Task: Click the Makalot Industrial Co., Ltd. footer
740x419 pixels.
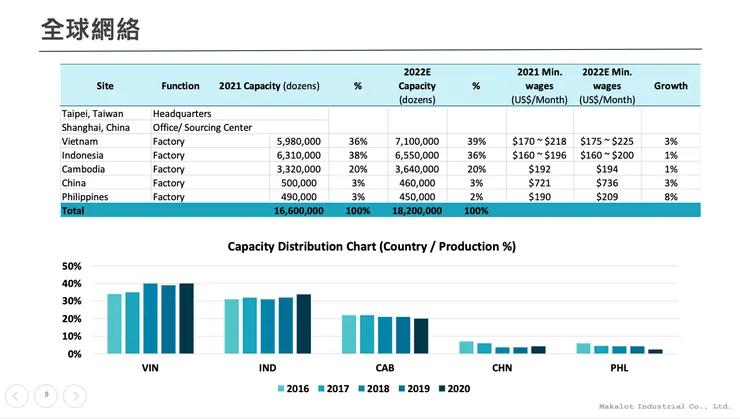Action: 664,406
